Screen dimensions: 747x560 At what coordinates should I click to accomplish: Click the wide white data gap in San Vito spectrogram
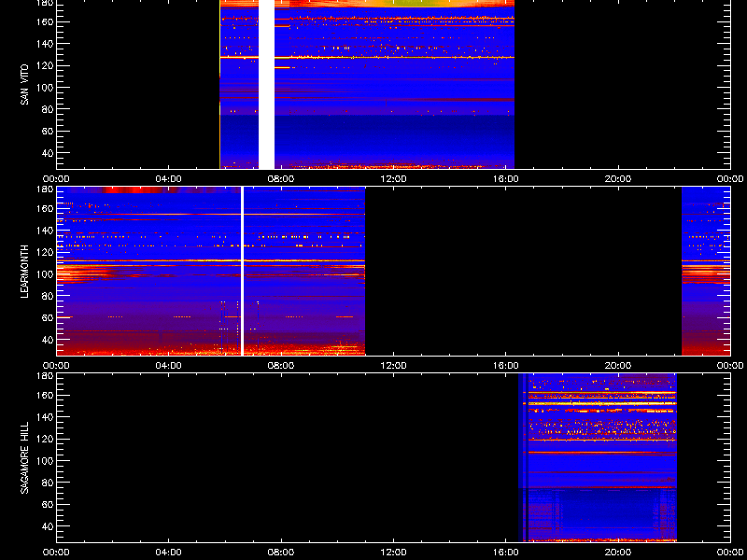[x=266, y=84]
